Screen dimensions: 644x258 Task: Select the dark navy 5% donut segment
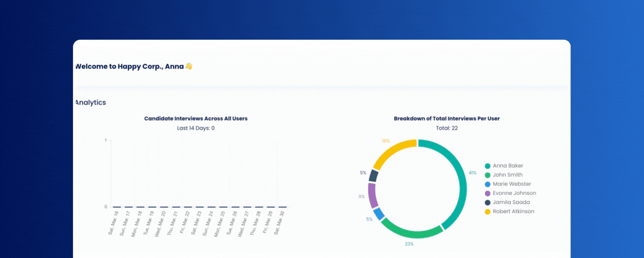click(374, 176)
